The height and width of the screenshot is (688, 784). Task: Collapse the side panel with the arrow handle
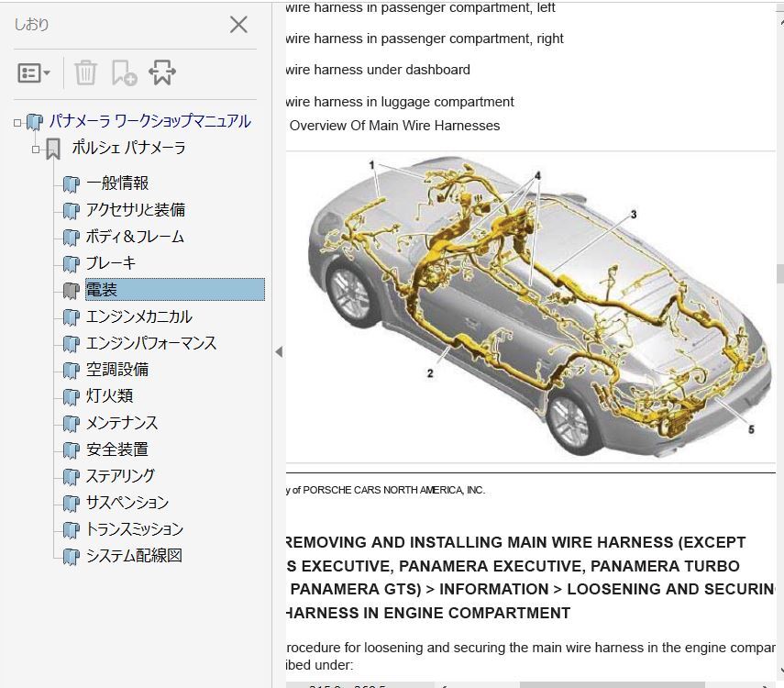tap(279, 352)
